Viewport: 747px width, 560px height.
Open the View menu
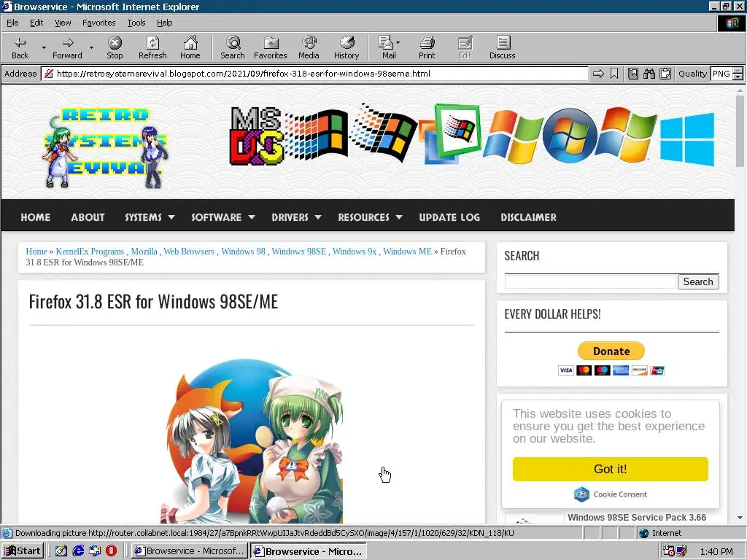[x=63, y=23]
